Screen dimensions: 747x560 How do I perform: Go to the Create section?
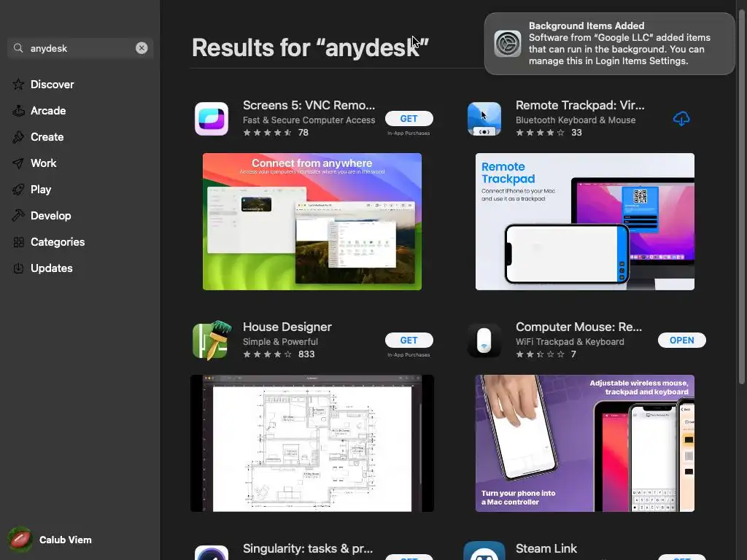(x=47, y=136)
